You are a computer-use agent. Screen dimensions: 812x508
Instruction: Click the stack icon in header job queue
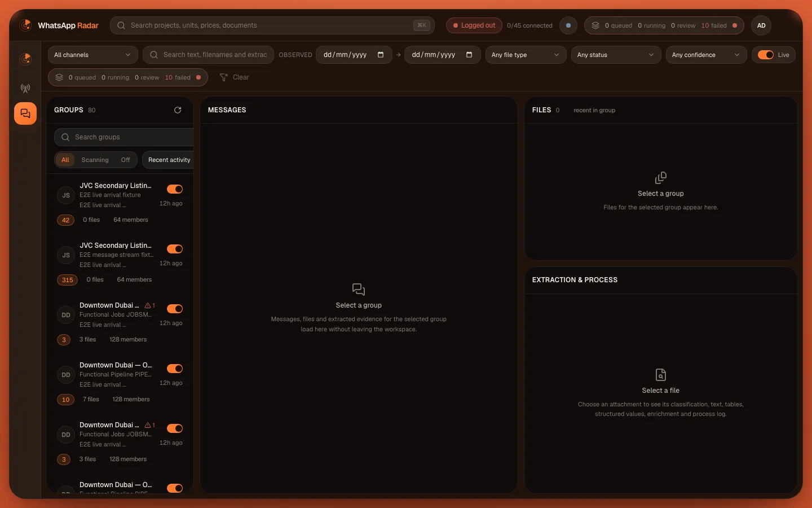595,25
